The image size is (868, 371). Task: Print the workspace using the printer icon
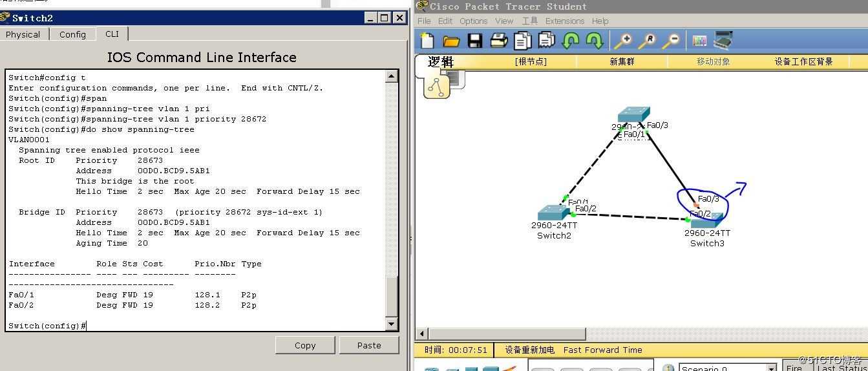click(x=498, y=41)
